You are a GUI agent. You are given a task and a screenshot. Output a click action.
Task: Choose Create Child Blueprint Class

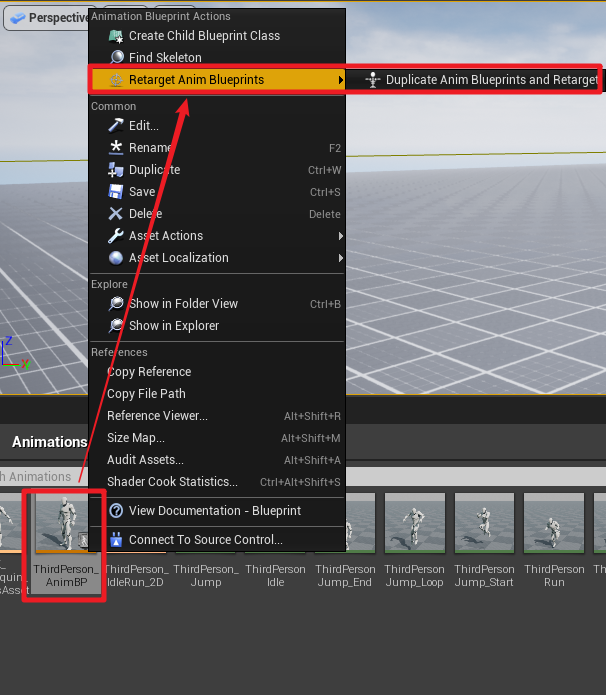[217, 36]
